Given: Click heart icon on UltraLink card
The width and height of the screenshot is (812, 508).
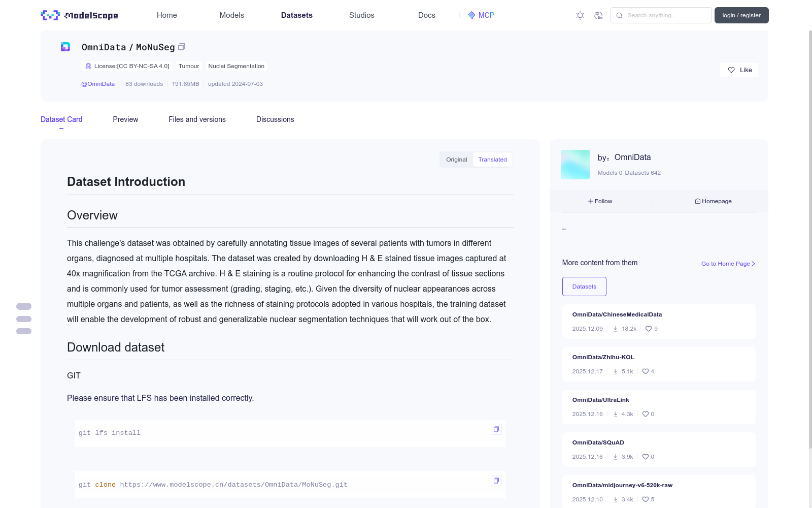Looking at the screenshot, I should (x=646, y=414).
